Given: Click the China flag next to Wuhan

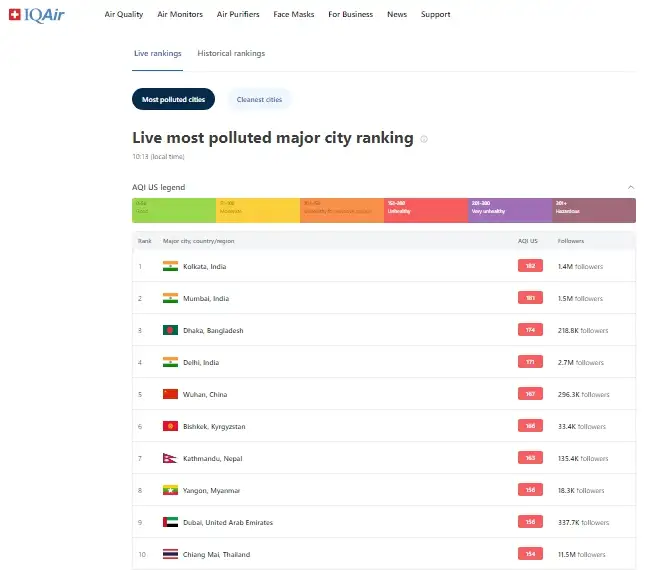Looking at the screenshot, I should click(x=170, y=394).
